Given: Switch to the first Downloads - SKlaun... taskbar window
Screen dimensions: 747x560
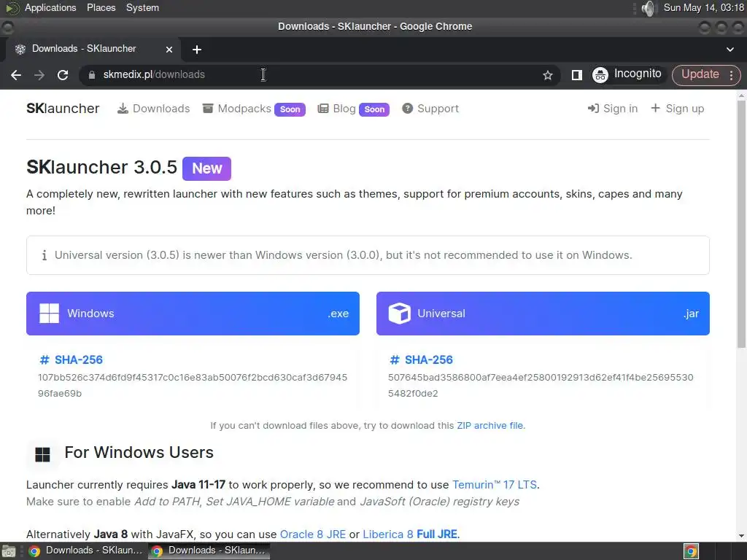Looking at the screenshot, I should [86, 551].
